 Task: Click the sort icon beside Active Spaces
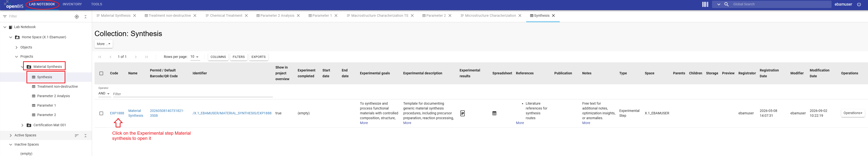pyautogui.click(x=77, y=135)
